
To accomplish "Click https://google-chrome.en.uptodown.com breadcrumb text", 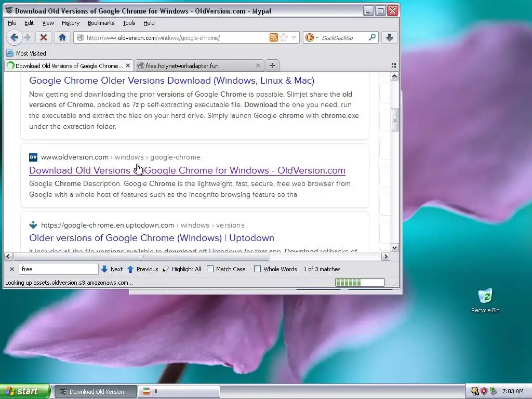I will click(108, 225).
